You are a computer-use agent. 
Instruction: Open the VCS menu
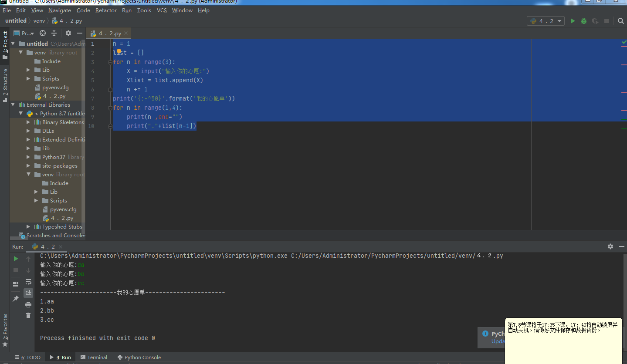[162, 10]
